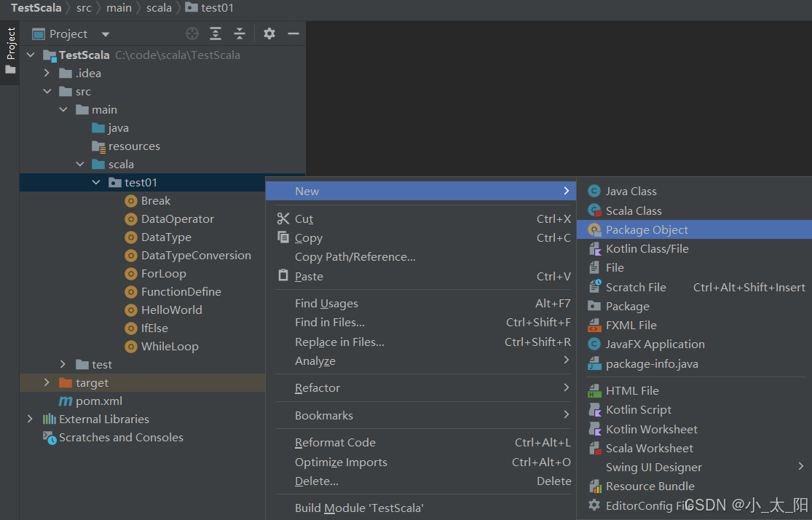
Task: Collapse the main folder
Action: (63, 109)
